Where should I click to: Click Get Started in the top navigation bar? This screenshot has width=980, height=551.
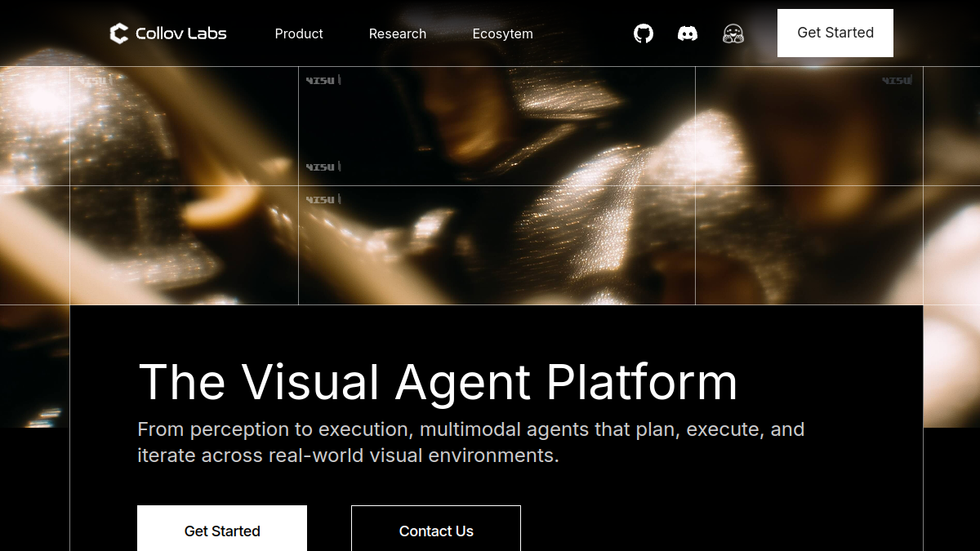pyautogui.click(x=835, y=33)
